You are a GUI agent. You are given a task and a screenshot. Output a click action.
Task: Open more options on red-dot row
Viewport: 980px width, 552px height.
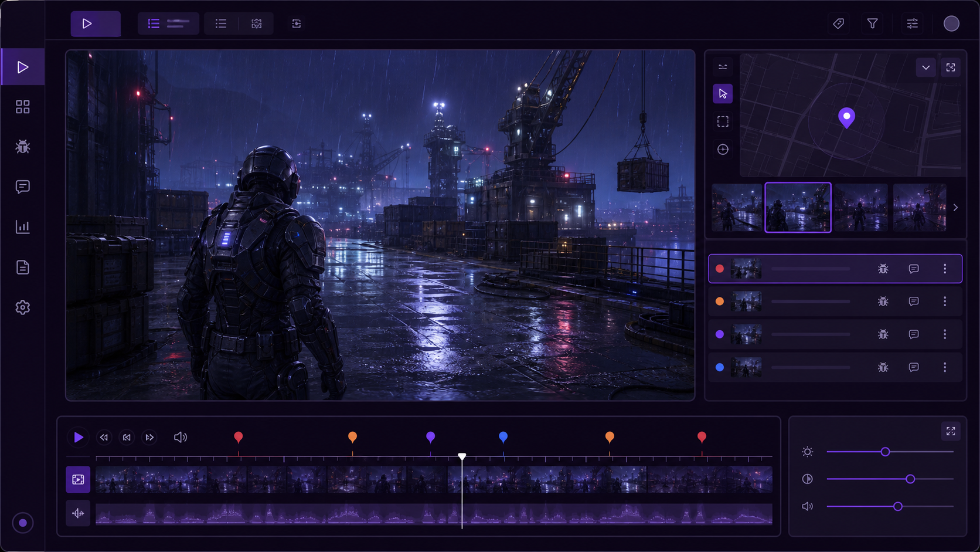945,269
